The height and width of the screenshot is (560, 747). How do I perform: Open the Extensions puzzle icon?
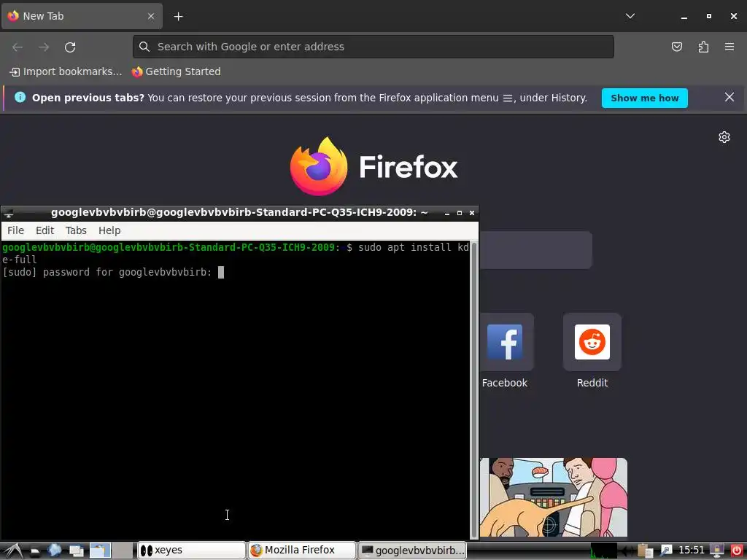pos(703,47)
